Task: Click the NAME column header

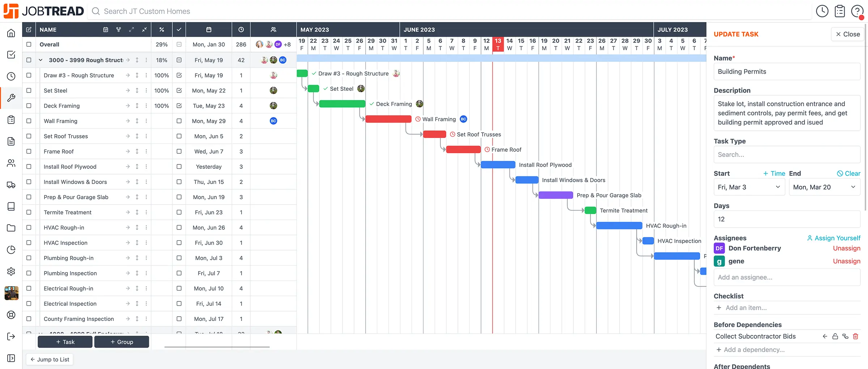Action: 48,30
